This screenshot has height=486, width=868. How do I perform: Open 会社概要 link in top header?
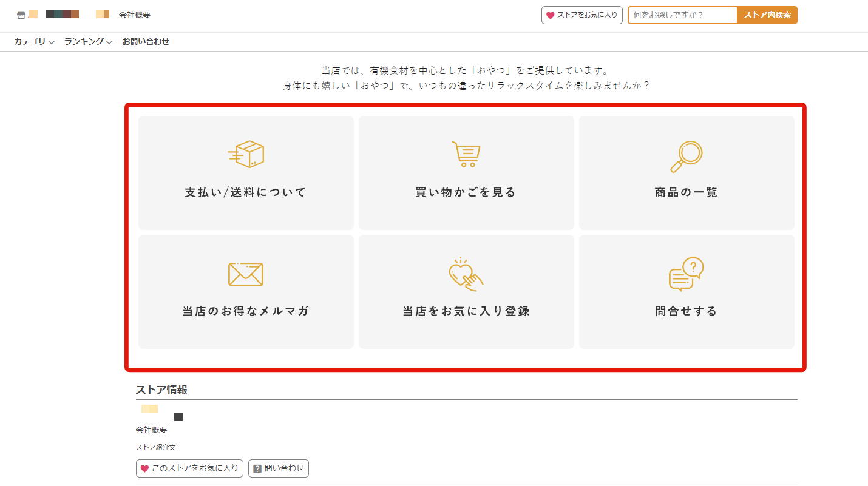tap(135, 15)
